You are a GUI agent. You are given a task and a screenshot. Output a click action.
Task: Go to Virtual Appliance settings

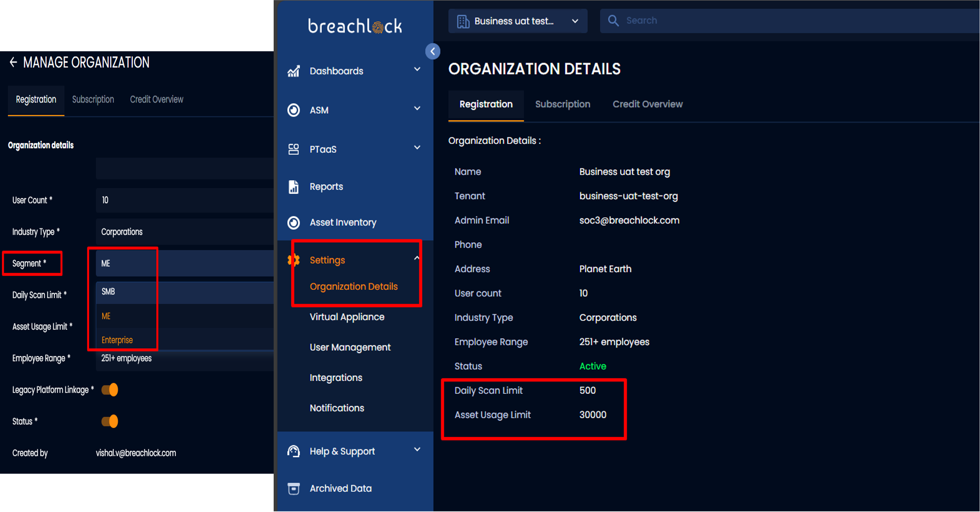tap(347, 317)
